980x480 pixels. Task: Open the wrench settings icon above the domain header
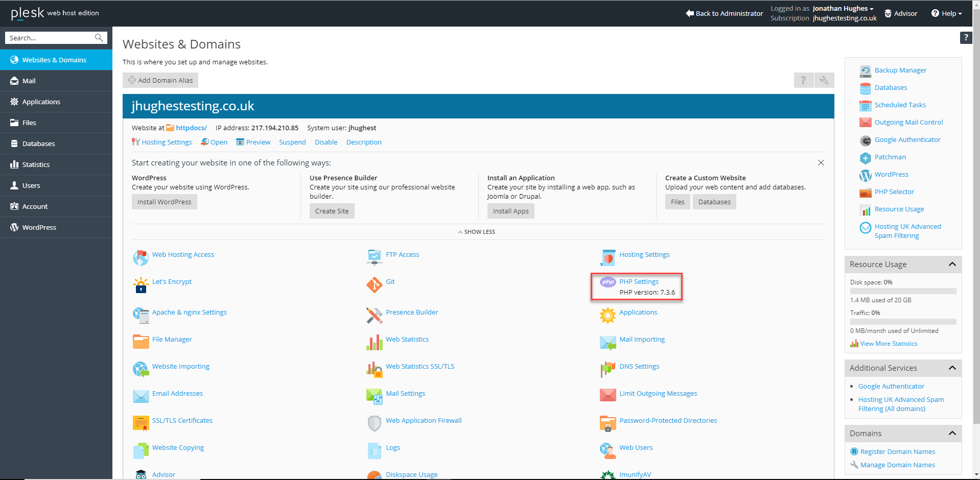[x=824, y=80]
